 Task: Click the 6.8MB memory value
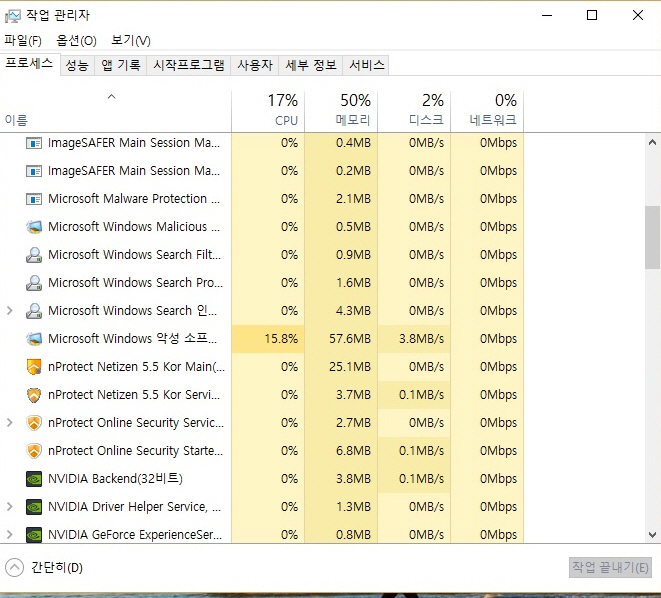tap(353, 451)
